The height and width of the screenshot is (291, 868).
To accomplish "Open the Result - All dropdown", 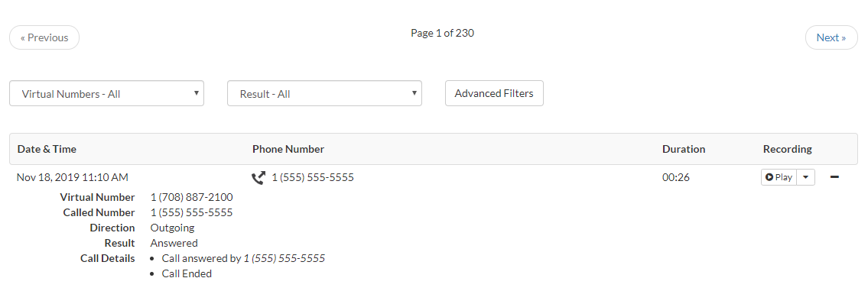I will click(324, 93).
